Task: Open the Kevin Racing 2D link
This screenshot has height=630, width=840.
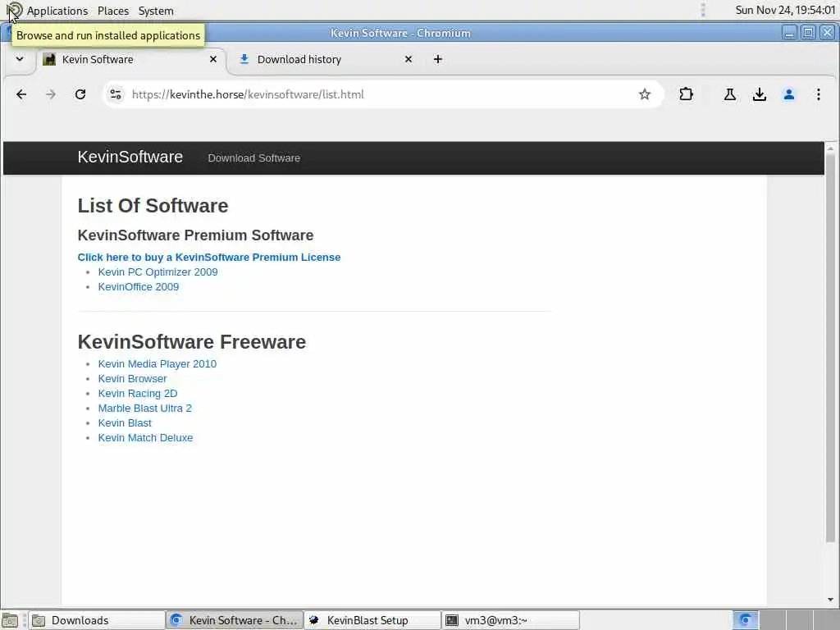Action: point(138,393)
